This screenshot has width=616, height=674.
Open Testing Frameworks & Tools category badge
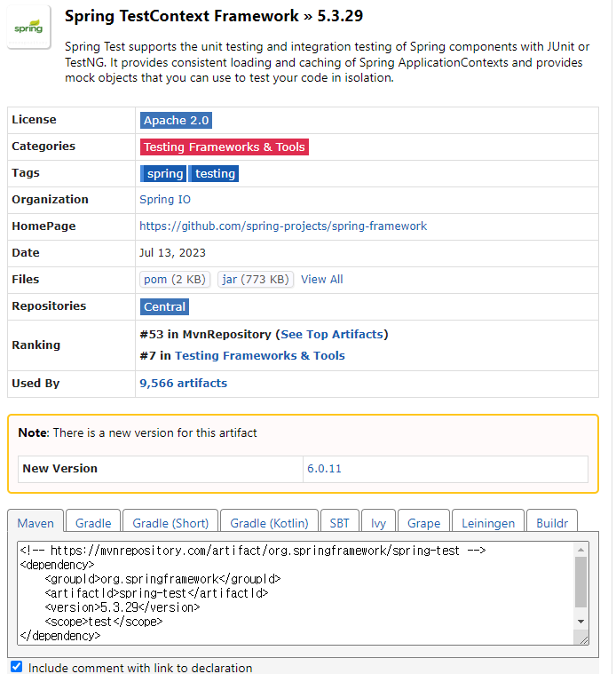tap(225, 147)
